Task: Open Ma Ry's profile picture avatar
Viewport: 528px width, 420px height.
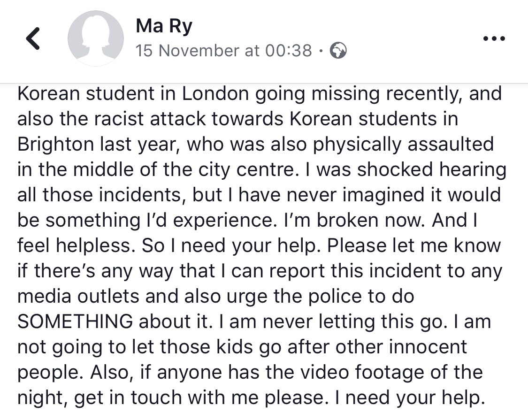Action: [x=95, y=38]
